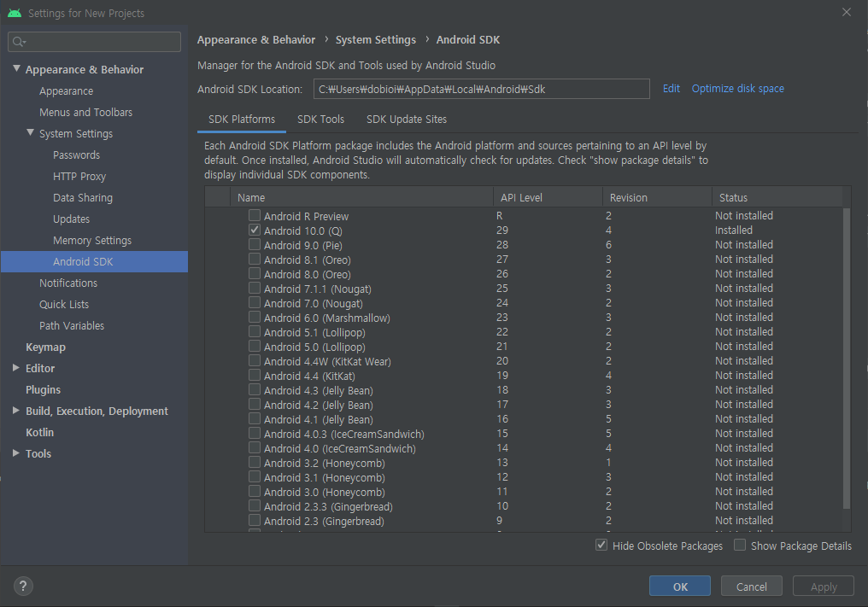
Task: Expand the Tools tree node
Action: coord(16,452)
